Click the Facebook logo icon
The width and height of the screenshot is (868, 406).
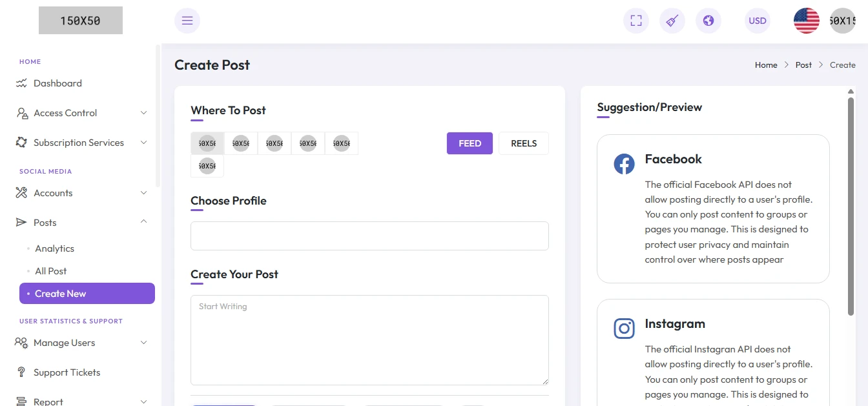click(x=624, y=164)
